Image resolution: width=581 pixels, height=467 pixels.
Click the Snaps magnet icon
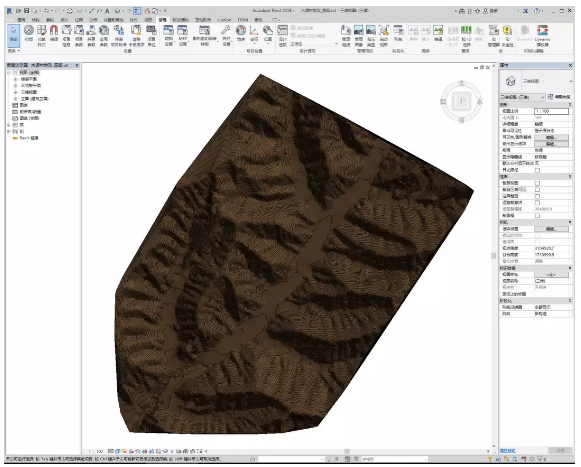point(54,33)
